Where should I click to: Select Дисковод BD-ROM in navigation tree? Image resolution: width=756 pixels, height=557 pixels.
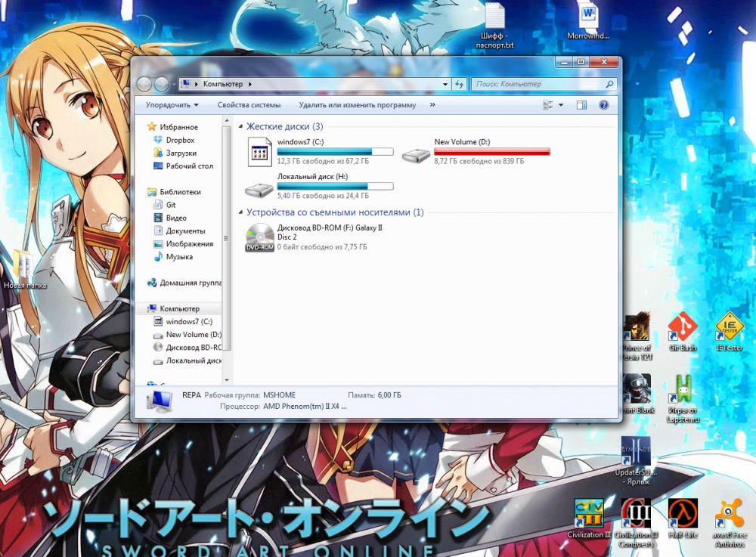pos(194,348)
